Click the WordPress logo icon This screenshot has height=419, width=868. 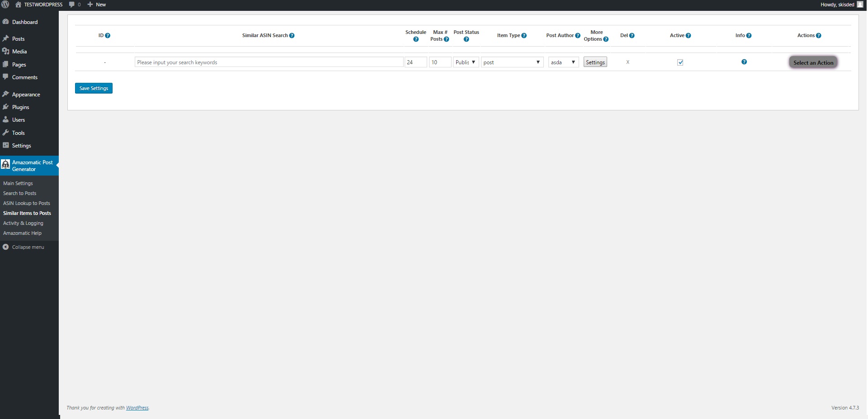(x=5, y=5)
